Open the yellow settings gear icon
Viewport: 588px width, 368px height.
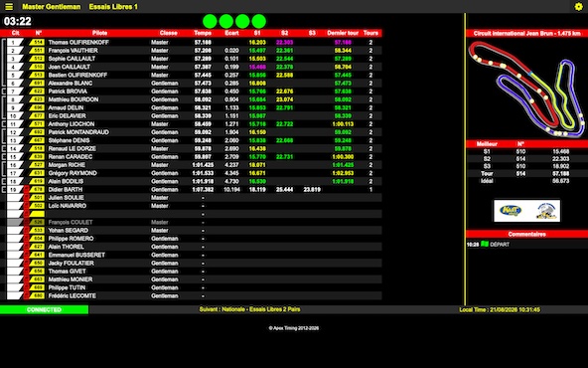click(579, 6)
